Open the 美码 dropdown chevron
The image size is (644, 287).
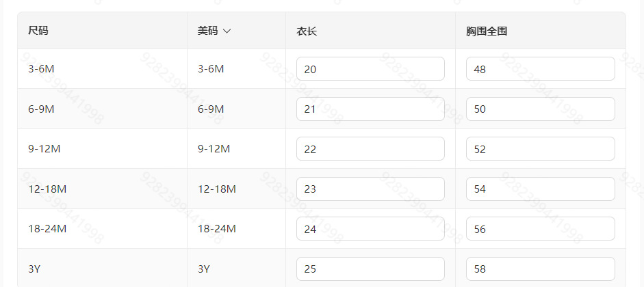[x=227, y=31]
